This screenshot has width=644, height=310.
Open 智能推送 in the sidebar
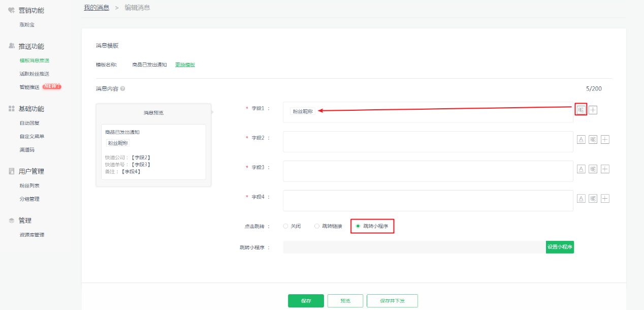tap(29, 87)
